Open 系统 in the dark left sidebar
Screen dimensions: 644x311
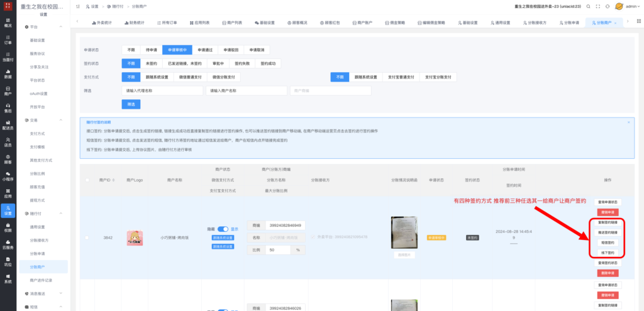[x=8, y=278]
